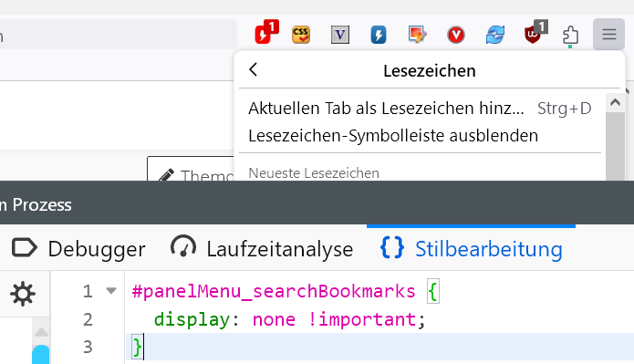The width and height of the screenshot is (634, 364).
Task: Open the style editor gear options
Action: [23, 294]
